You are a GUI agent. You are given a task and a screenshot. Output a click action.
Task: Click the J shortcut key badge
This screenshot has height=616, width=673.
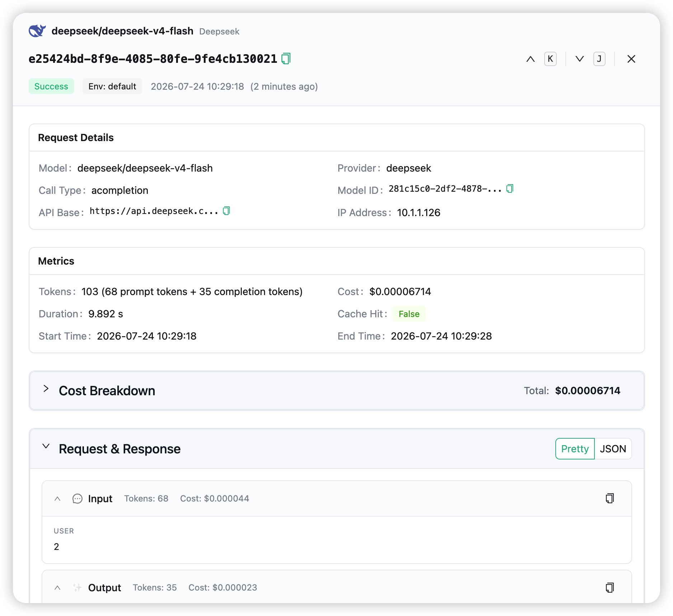click(599, 59)
